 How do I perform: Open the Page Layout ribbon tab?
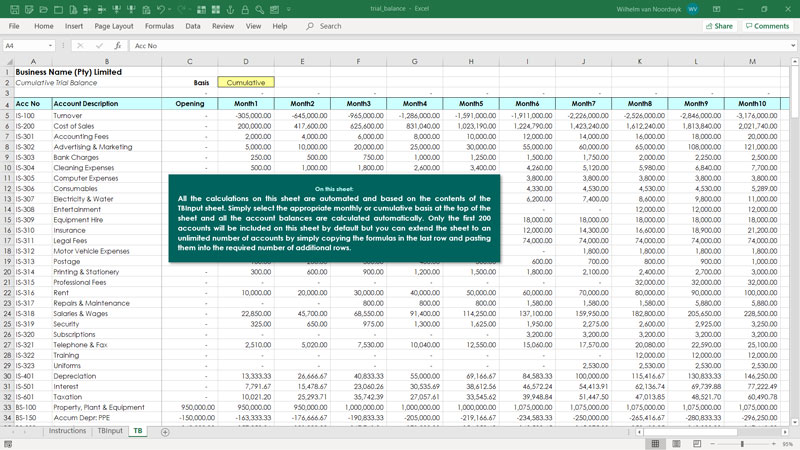(114, 26)
